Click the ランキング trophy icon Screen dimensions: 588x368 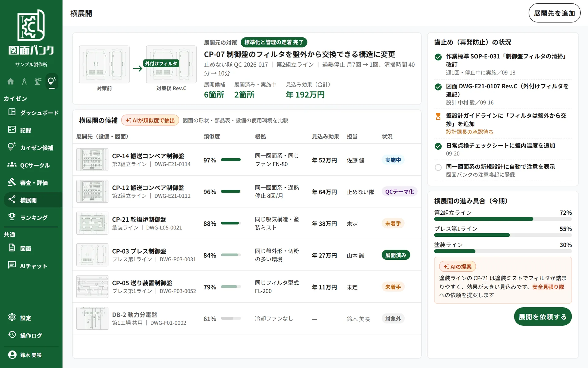(12, 217)
